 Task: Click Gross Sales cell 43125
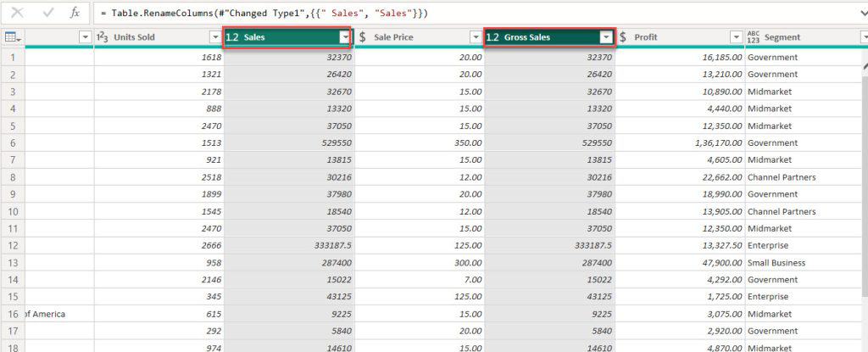point(549,297)
